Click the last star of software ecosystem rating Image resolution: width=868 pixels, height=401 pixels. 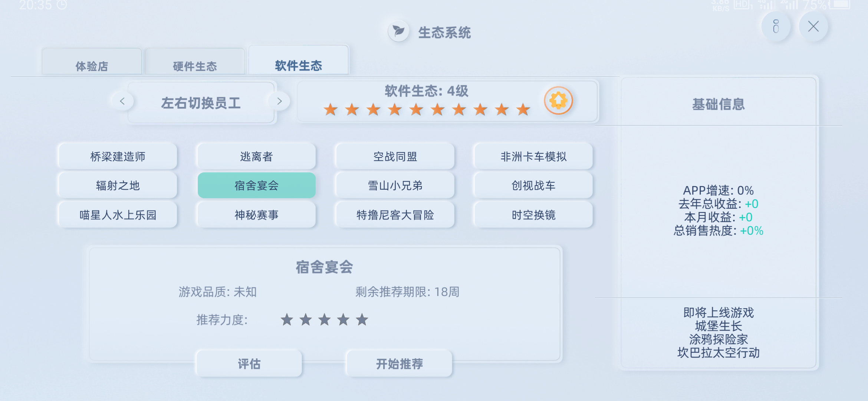[523, 110]
